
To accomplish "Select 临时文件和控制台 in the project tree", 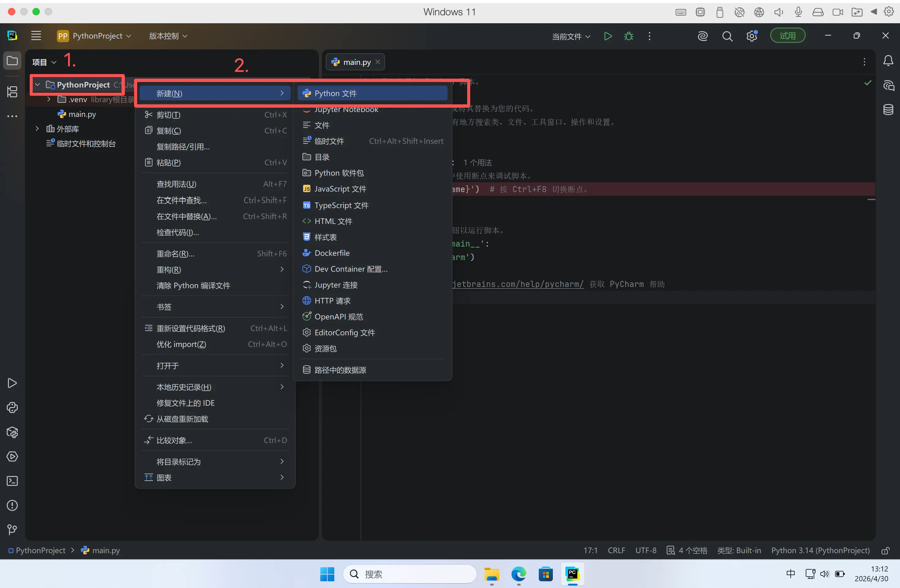I will coord(81,143).
